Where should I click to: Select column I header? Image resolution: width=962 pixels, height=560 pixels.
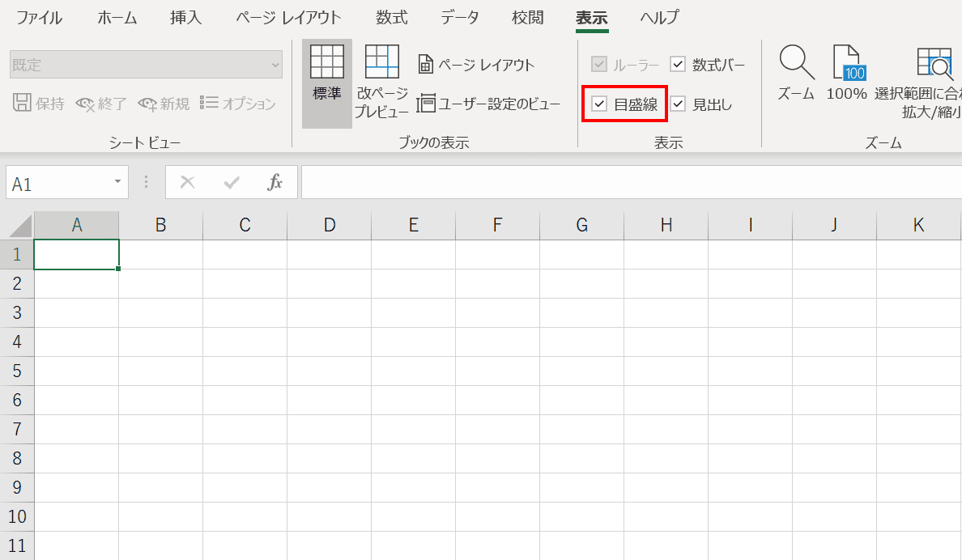coord(751,225)
